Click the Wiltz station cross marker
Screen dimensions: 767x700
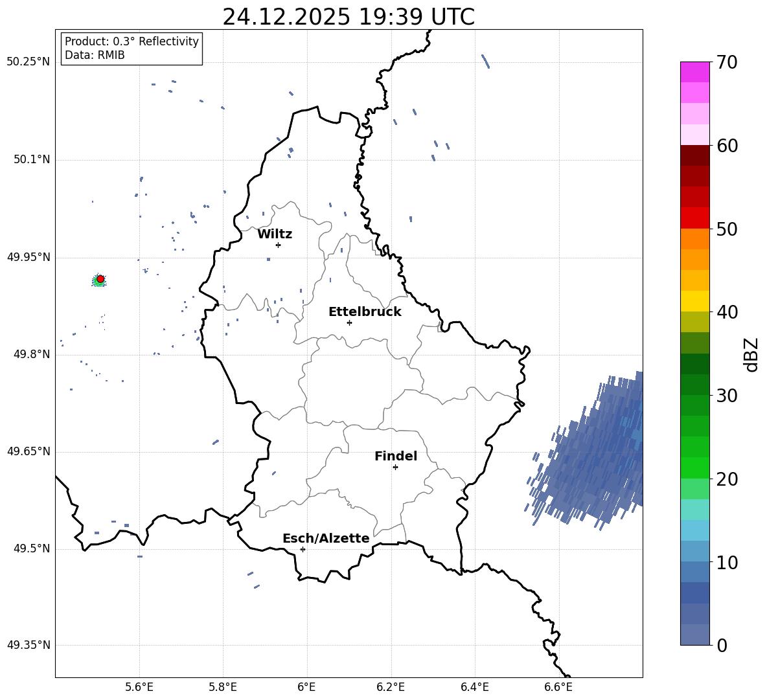coord(279,245)
